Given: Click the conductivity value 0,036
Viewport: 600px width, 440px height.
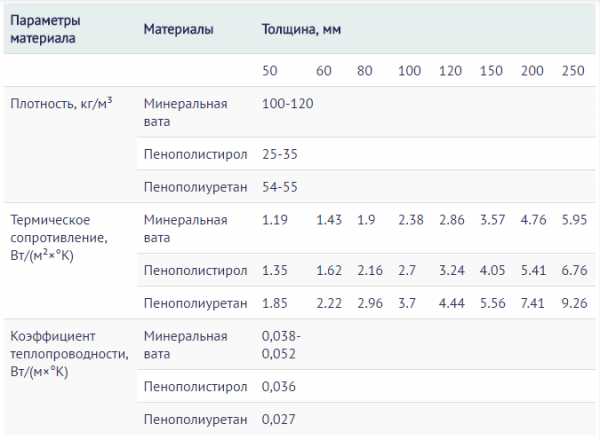Looking at the screenshot, I should click(x=279, y=386).
